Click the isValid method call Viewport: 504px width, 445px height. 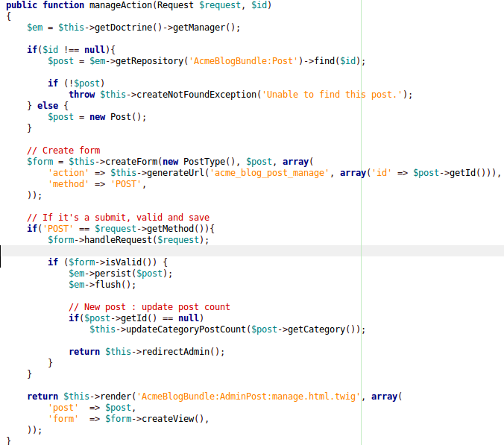[x=129, y=262]
